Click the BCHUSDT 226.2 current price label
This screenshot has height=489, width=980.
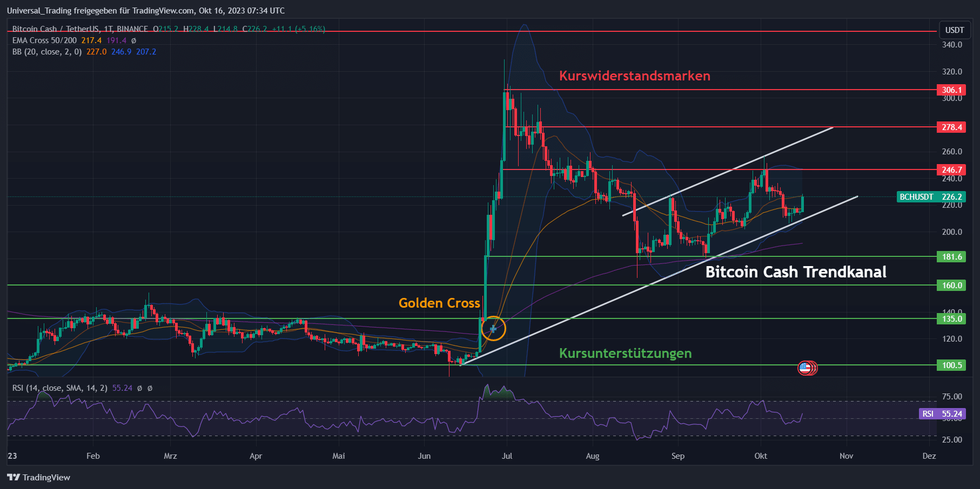click(931, 197)
